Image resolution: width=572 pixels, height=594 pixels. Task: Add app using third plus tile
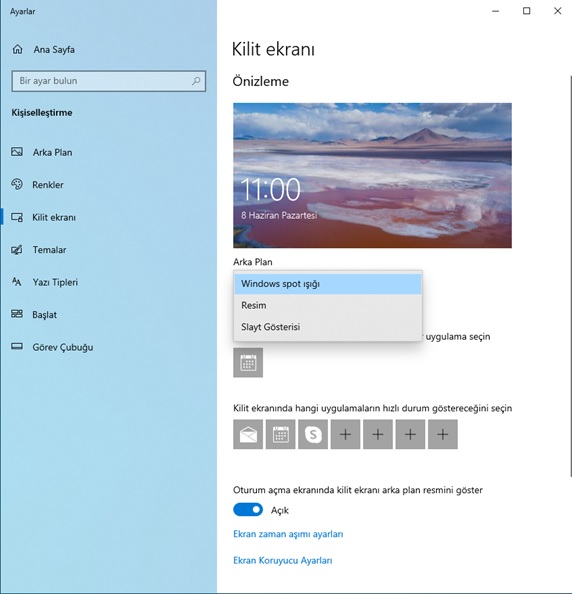click(410, 434)
